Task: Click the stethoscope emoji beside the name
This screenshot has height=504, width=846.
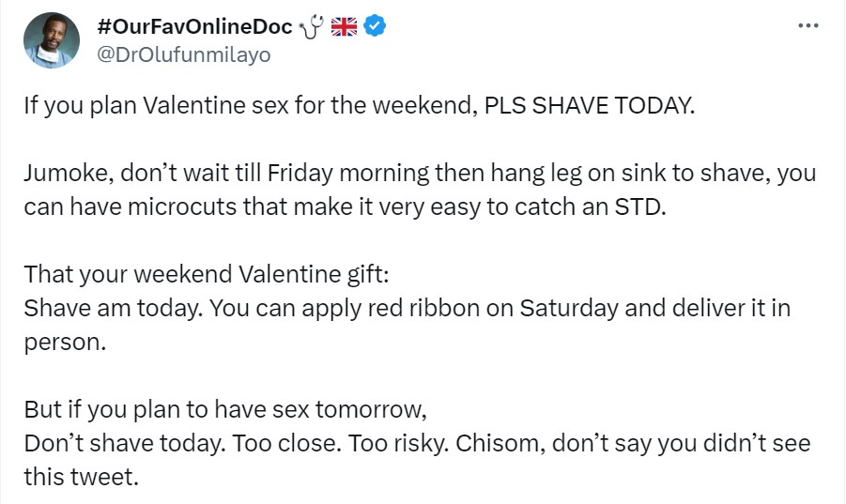Action: pyautogui.click(x=311, y=27)
